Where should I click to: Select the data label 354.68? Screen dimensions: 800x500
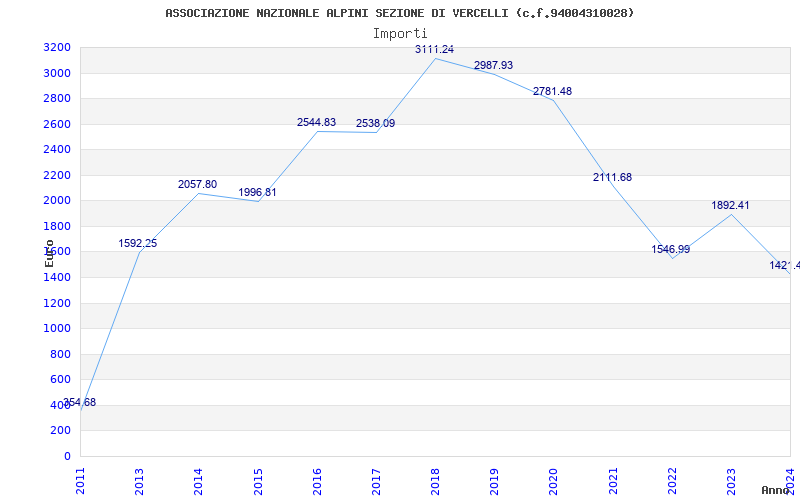pyautogui.click(x=80, y=403)
